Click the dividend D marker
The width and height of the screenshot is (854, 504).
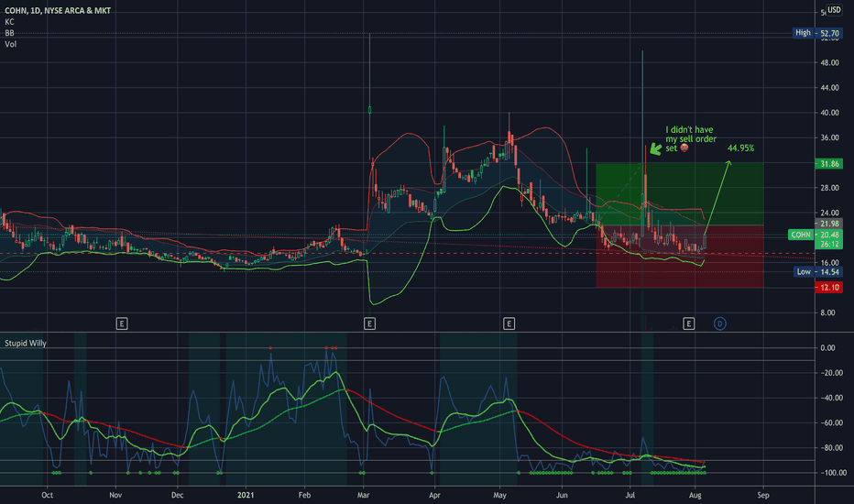tap(720, 324)
